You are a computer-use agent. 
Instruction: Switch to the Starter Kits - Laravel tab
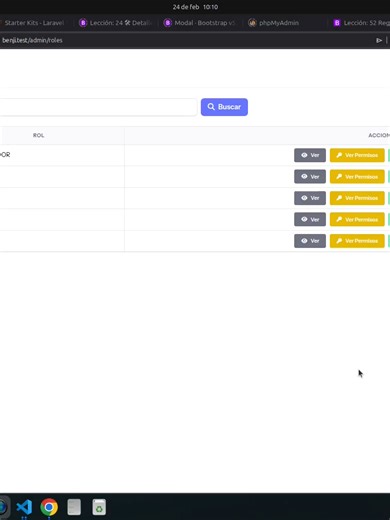[33, 23]
